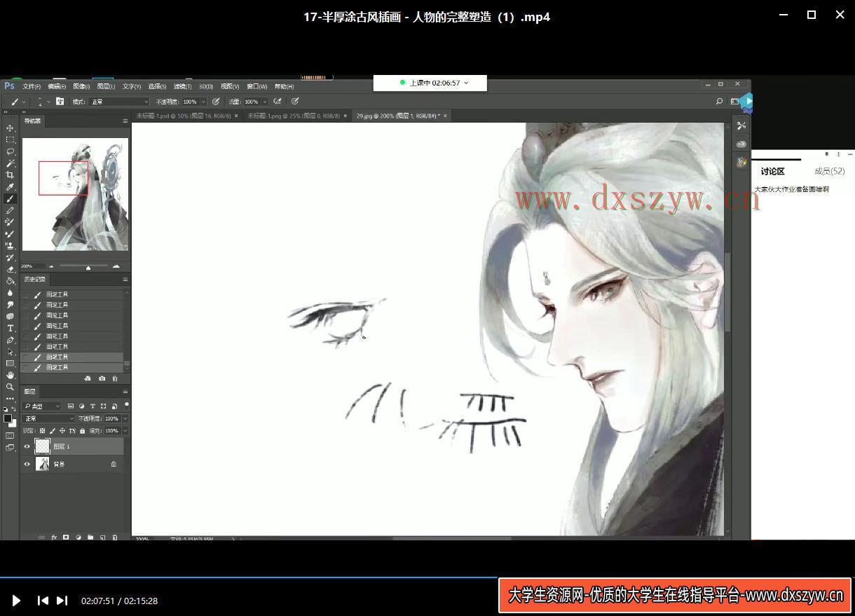Select the Path Selection arrow tool
Screen dimensions: 855x616
pos(10,352)
